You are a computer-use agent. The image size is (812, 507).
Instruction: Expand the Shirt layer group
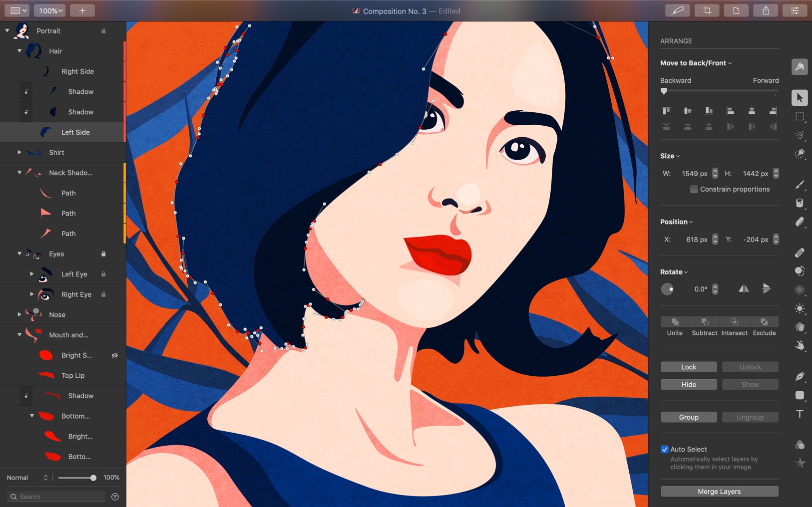(19, 152)
